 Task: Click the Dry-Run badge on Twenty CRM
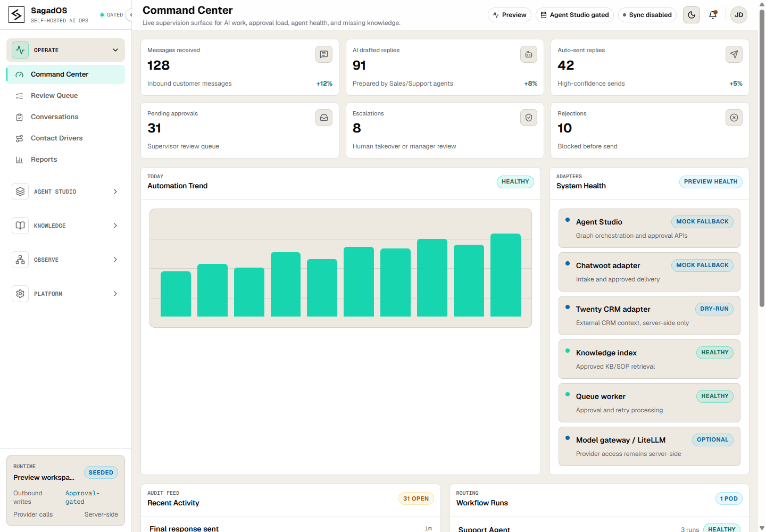(x=714, y=309)
